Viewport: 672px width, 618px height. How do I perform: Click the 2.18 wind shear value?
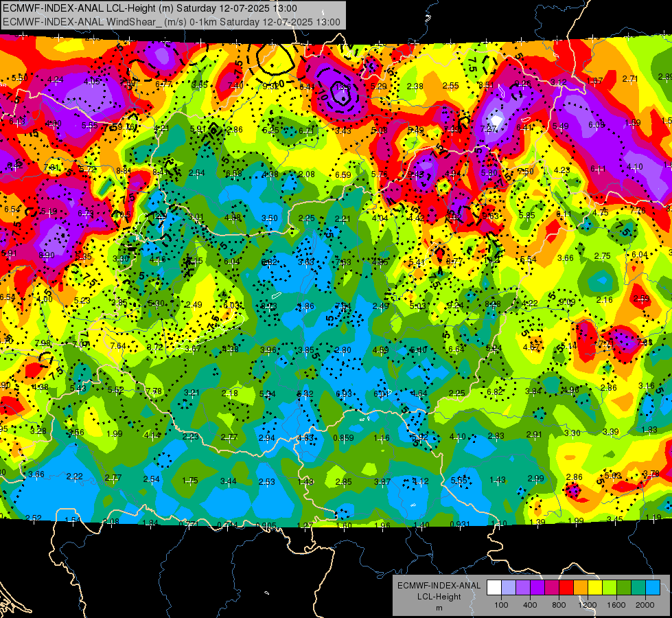[x=230, y=393]
